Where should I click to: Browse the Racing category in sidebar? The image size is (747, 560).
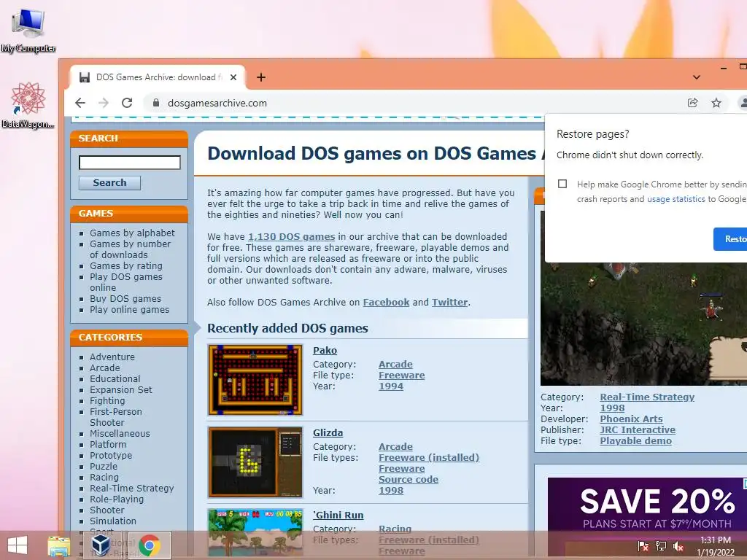point(104,477)
